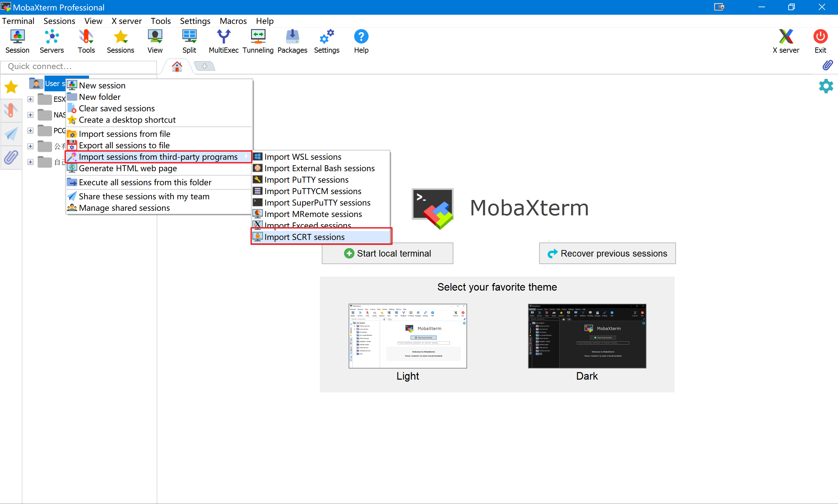This screenshot has width=838, height=504.
Task: Expand the NAS folder node
Action: coord(30,115)
